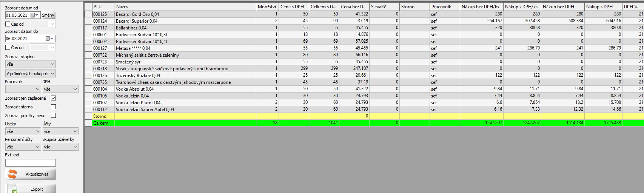Image resolution: width=644 pixels, height=193 pixels.
Task: Open calendar picker for end date
Action: click(x=49, y=39)
